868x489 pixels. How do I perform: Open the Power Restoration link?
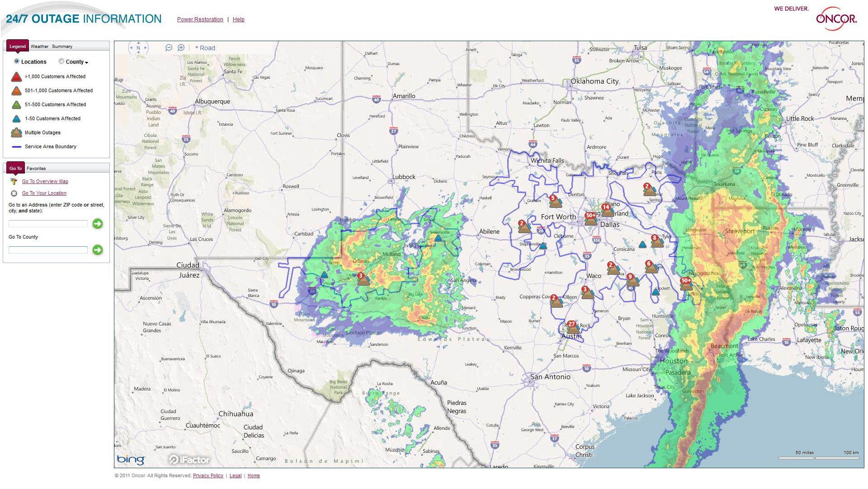tap(200, 19)
